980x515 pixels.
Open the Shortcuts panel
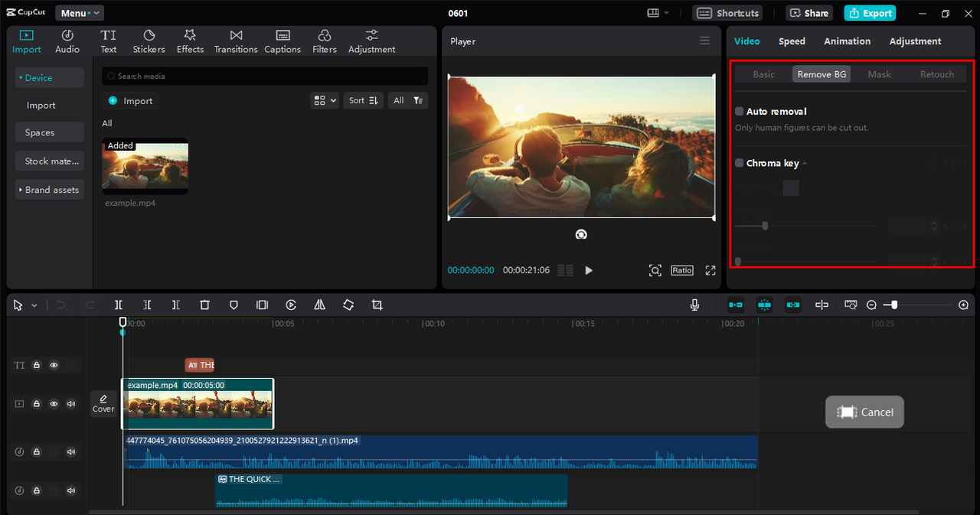(x=728, y=13)
